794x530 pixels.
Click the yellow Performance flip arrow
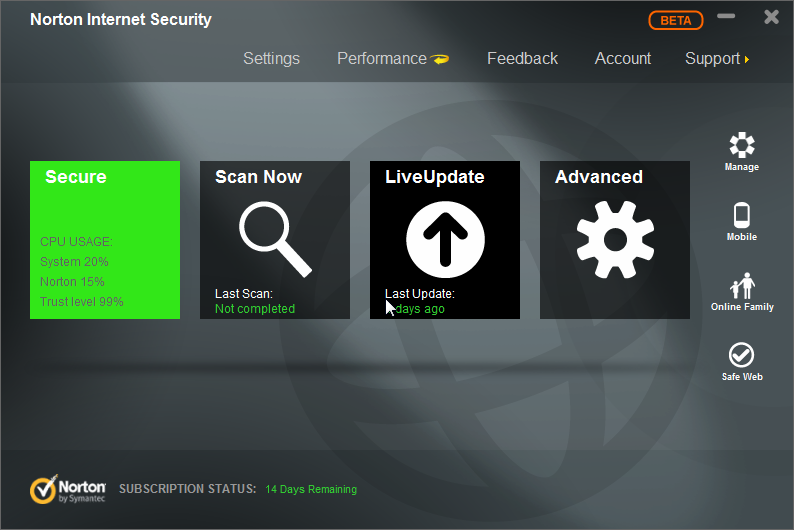(440, 59)
